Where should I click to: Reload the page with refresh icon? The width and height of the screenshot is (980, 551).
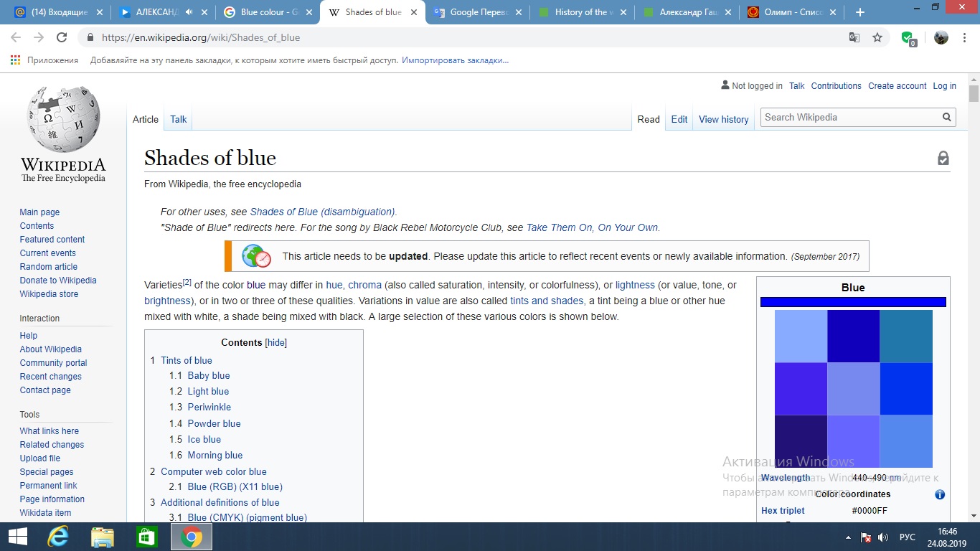point(62,37)
